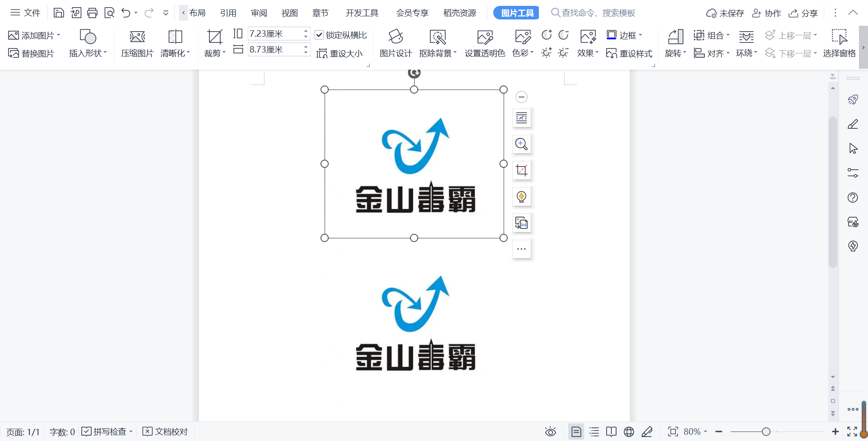Image resolution: width=868 pixels, height=441 pixels.
Task: Click the Redo arrow icon
Action: [149, 13]
